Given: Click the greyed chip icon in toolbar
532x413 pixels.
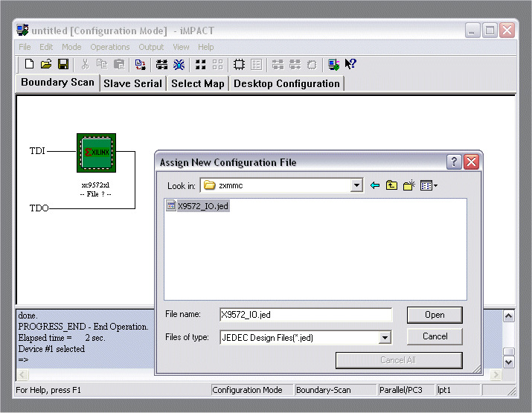Looking at the screenshot, I should [312, 65].
